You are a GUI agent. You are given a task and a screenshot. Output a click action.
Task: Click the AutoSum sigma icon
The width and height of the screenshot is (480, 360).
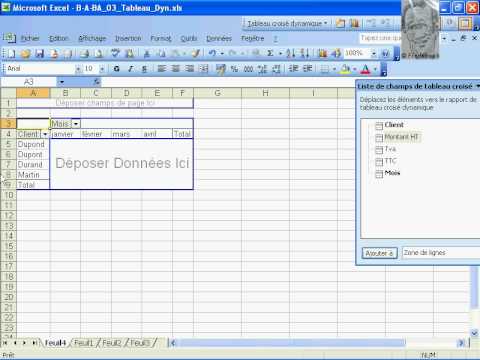click(270, 53)
